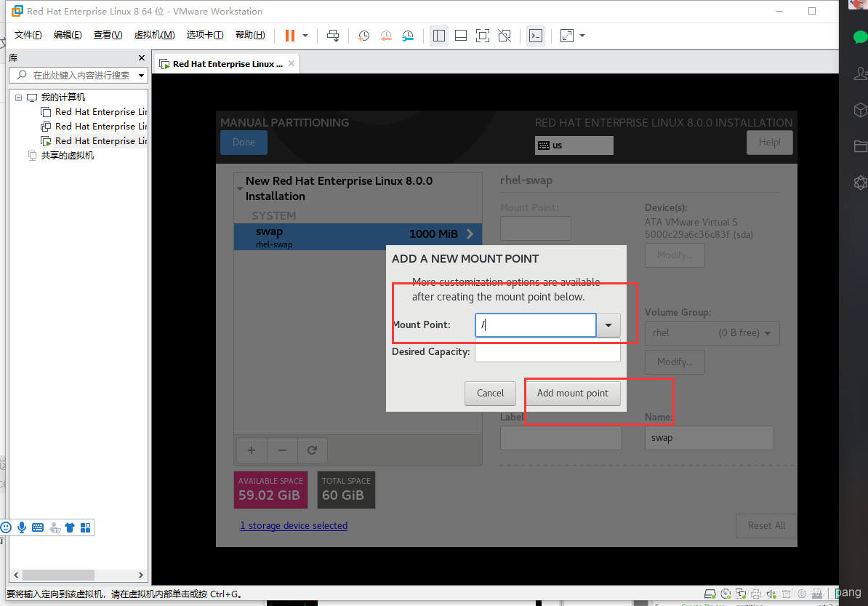Open the snapshot manager icon
868x606 pixels.
408,36
